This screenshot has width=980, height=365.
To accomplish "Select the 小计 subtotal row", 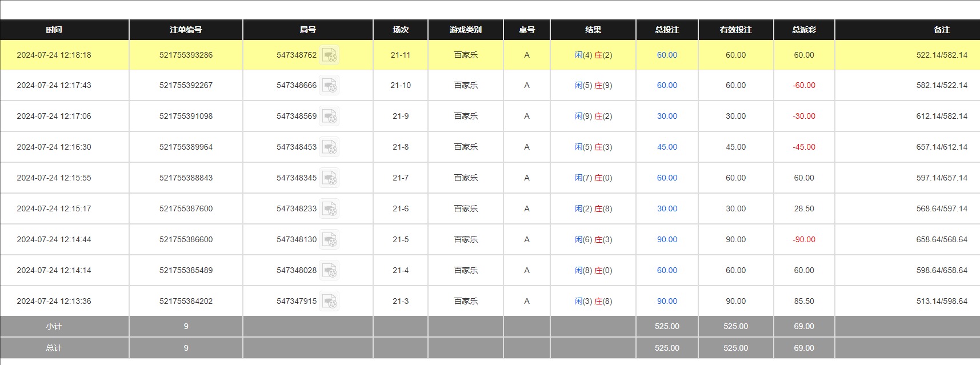I will coord(54,326).
